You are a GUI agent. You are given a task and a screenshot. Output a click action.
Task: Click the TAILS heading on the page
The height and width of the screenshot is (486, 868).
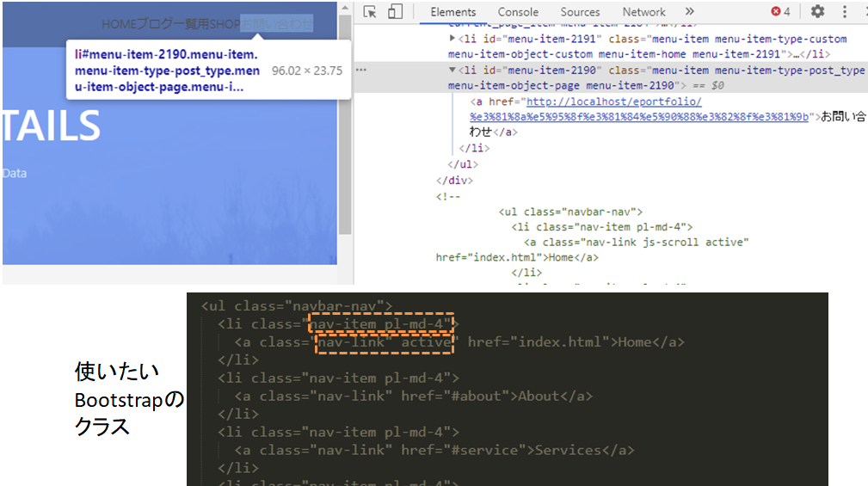coord(52,126)
